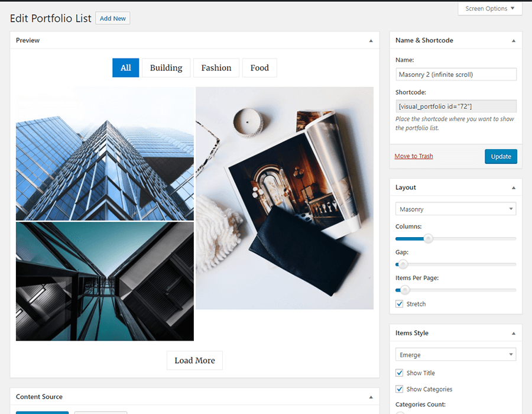Toggle the Stretch checkbox

coord(400,304)
